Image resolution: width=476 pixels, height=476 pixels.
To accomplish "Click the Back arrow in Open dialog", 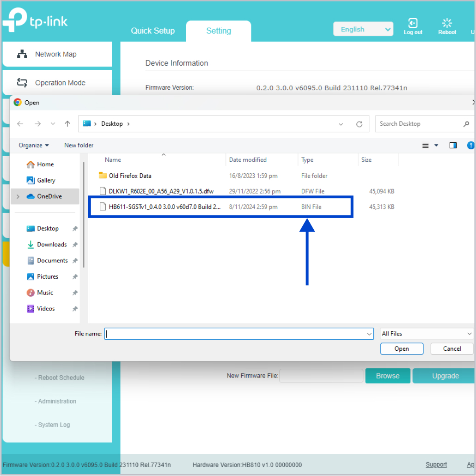I will click(20, 123).
